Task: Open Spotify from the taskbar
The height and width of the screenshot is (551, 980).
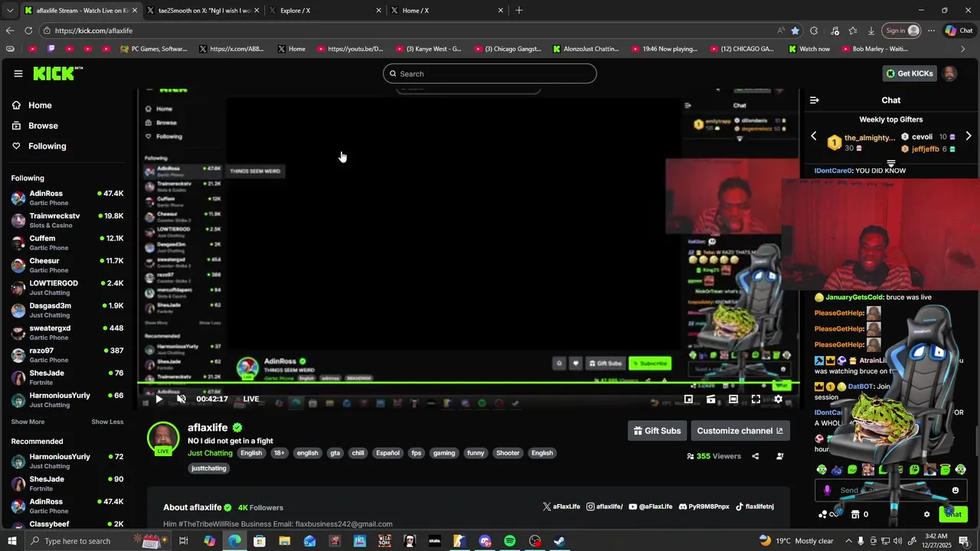Action: (510, 541)
